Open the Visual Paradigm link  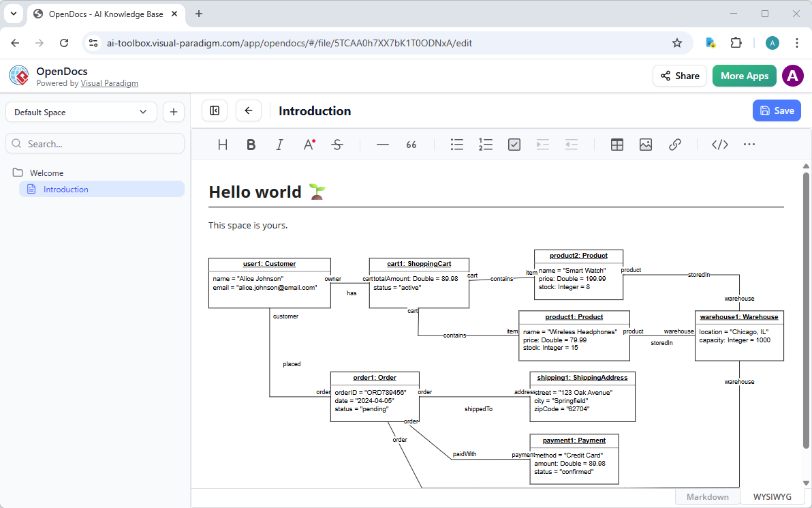[x=109, y=83]
